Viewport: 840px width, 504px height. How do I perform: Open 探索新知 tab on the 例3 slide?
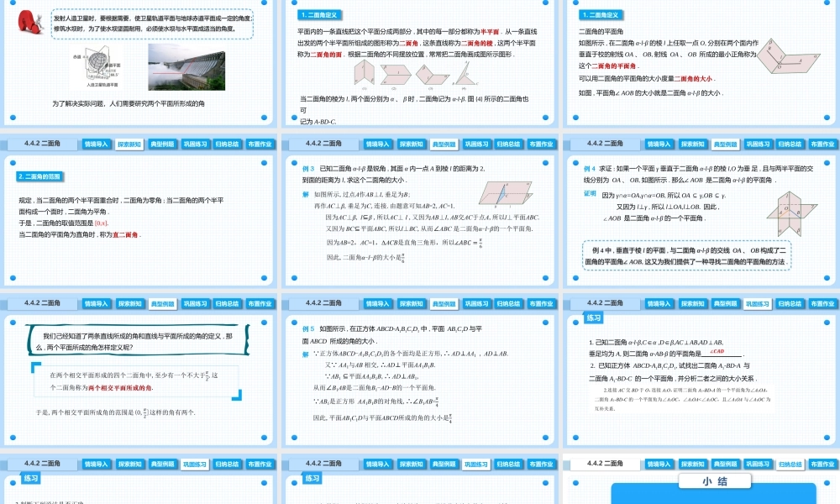pyautogui.click(x=411, y=144)
